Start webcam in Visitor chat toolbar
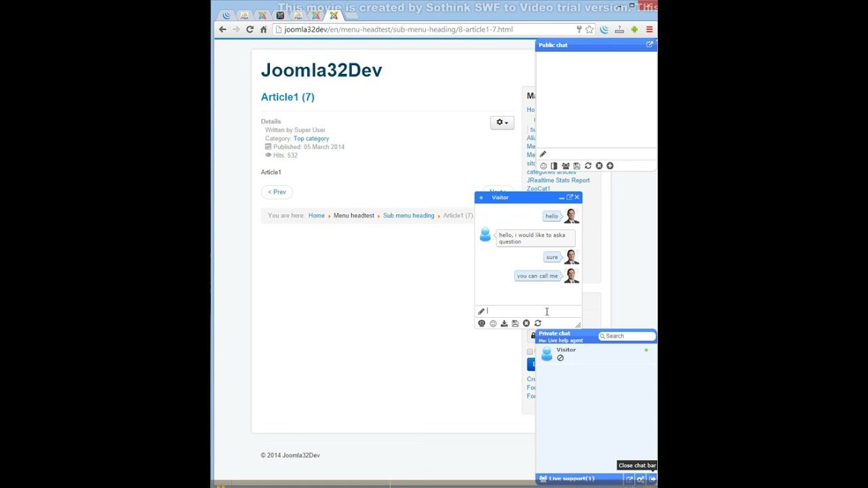Image resolution: width=868 pixels, height=488 pixels. pyautogui.click(x=481, y=323)
